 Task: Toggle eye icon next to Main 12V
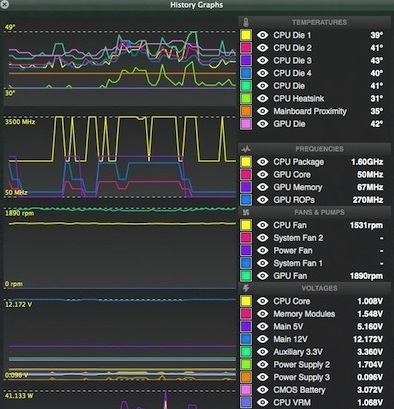263,339
